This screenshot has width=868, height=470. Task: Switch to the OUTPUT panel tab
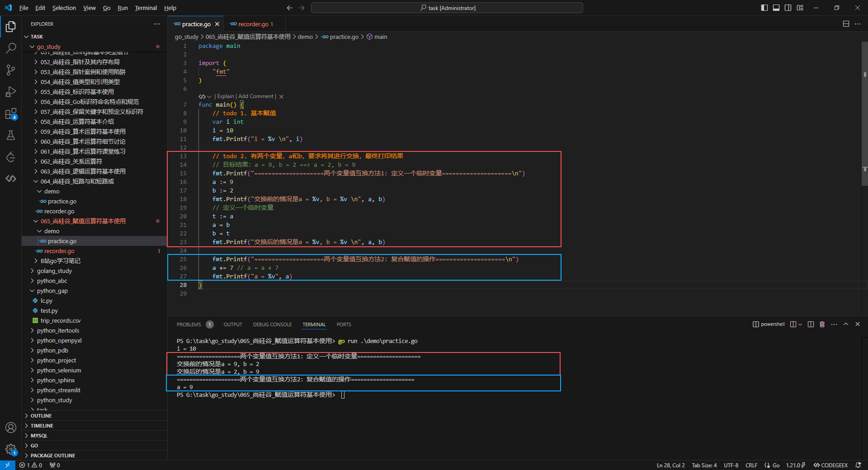click(233, 324)
